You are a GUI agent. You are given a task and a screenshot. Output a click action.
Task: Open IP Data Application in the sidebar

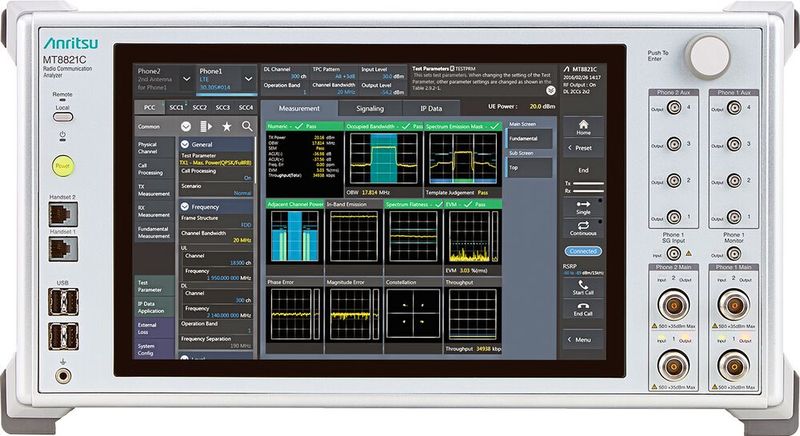pos(155,307)
